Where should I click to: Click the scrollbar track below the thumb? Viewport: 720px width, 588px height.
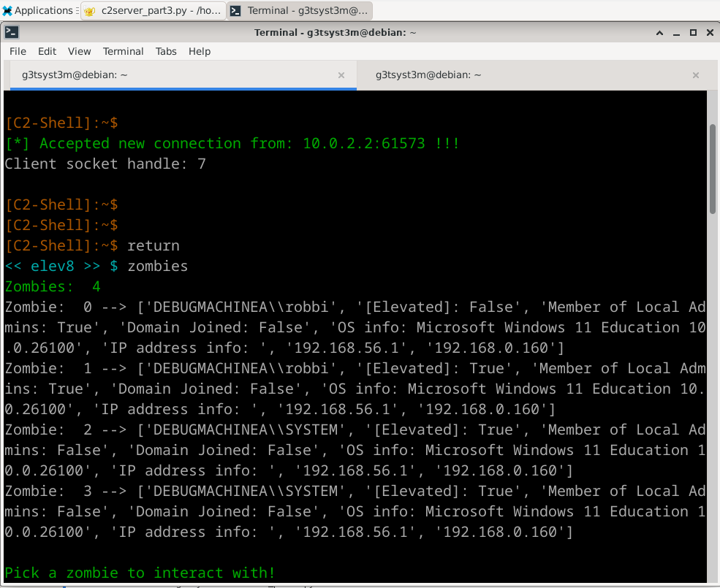710,402
